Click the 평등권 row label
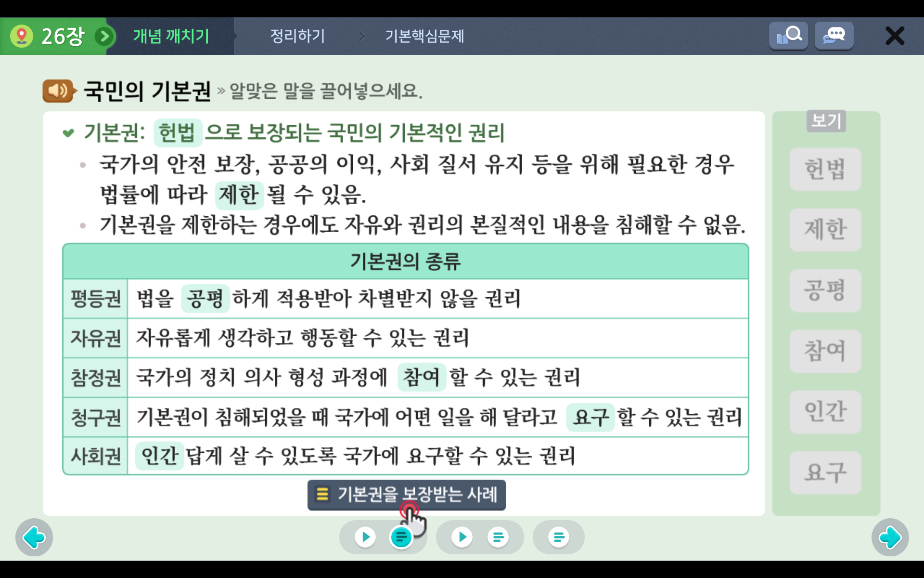924x578 pixels. tap(95, 299)
